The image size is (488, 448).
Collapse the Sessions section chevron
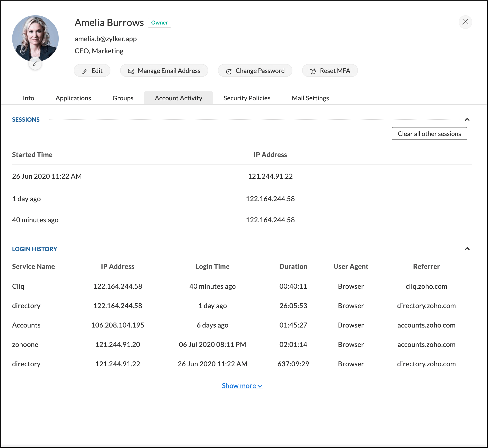467,120
